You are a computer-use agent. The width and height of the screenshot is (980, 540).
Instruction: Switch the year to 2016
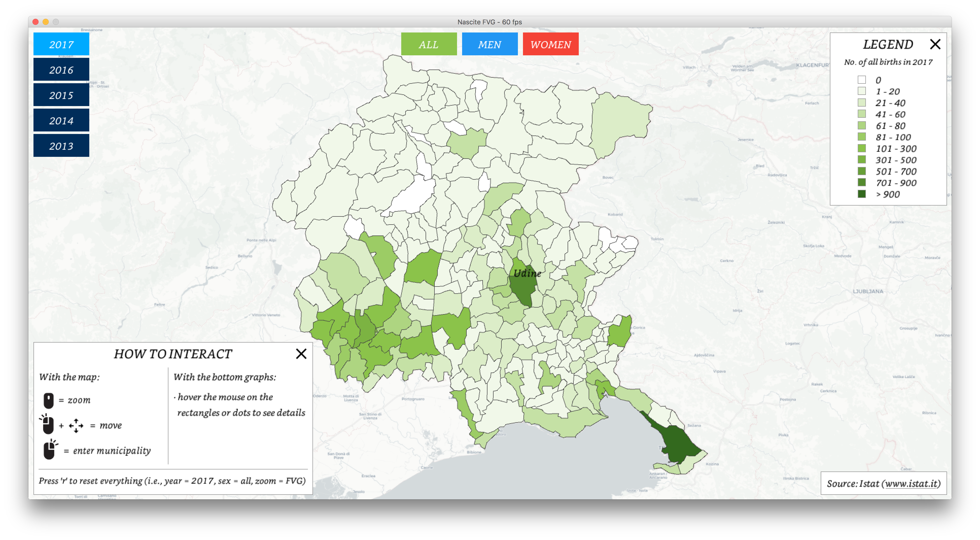click(61, 70)
